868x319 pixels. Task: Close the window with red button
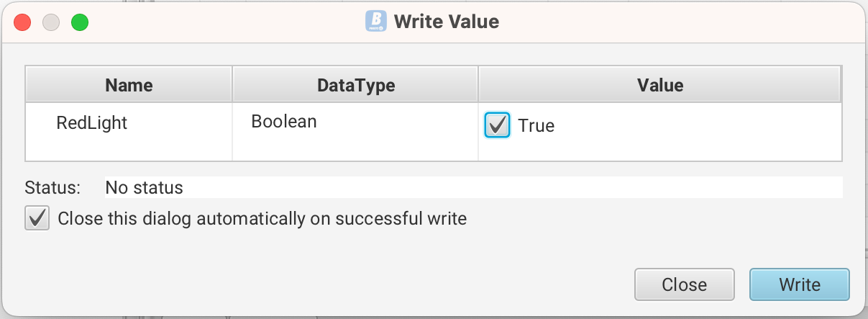(22, 22)
